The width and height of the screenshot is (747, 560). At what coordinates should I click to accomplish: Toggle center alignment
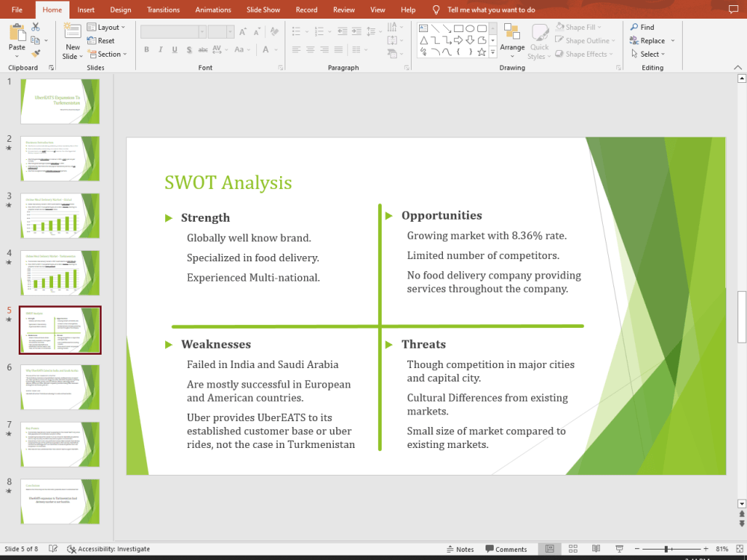[310, 49]
